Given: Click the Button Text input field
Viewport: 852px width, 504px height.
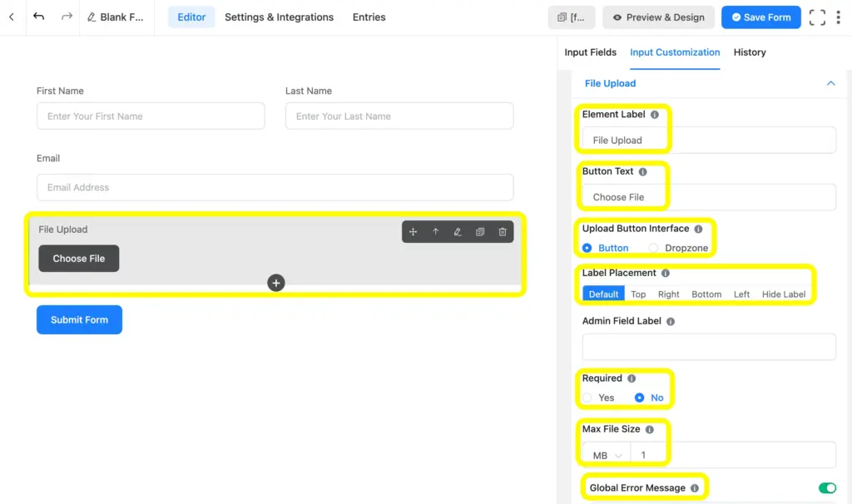Looking at the screenshot, I should coord(707,197).
